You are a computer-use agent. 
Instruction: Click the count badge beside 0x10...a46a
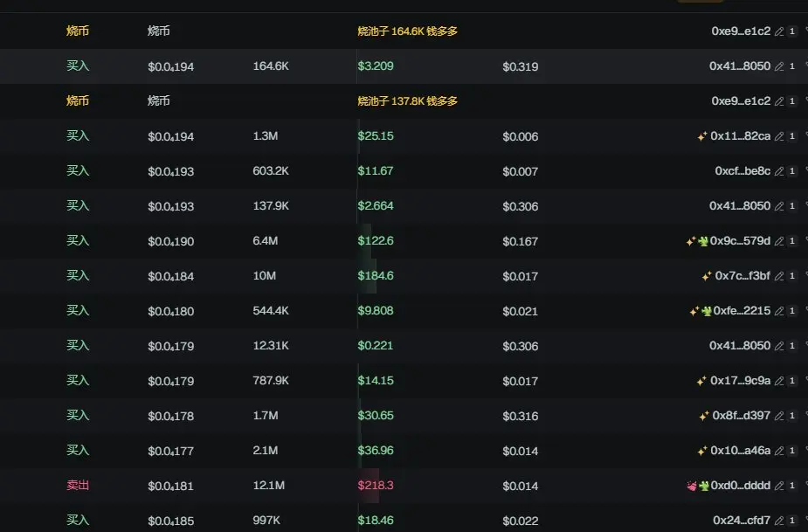point(792,451)
